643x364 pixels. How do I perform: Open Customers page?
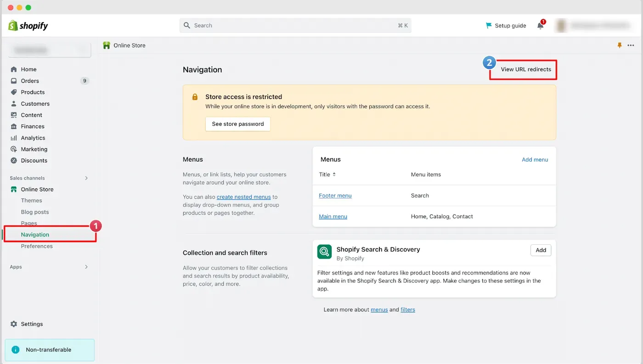click(x=35, y=104)
